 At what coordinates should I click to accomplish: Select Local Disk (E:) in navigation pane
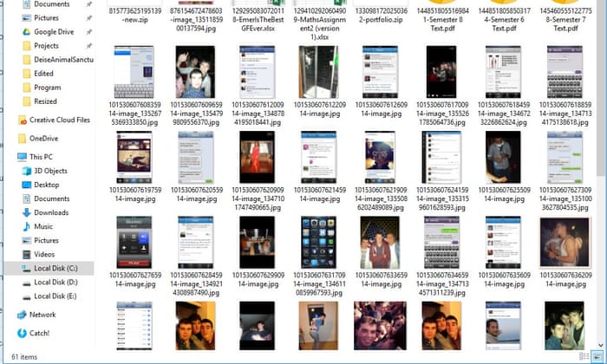(55, 296)
